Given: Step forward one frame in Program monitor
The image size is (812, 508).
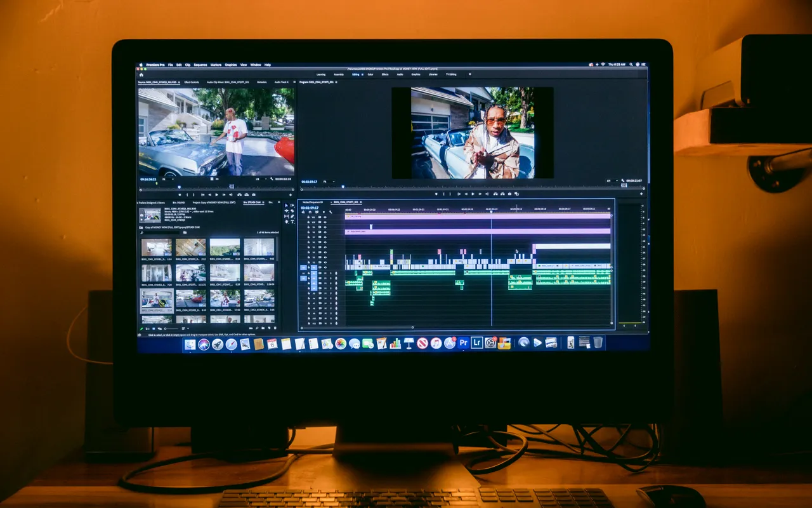Looking at the screenshot, I should pyautogui.click(x=480, y=194).
